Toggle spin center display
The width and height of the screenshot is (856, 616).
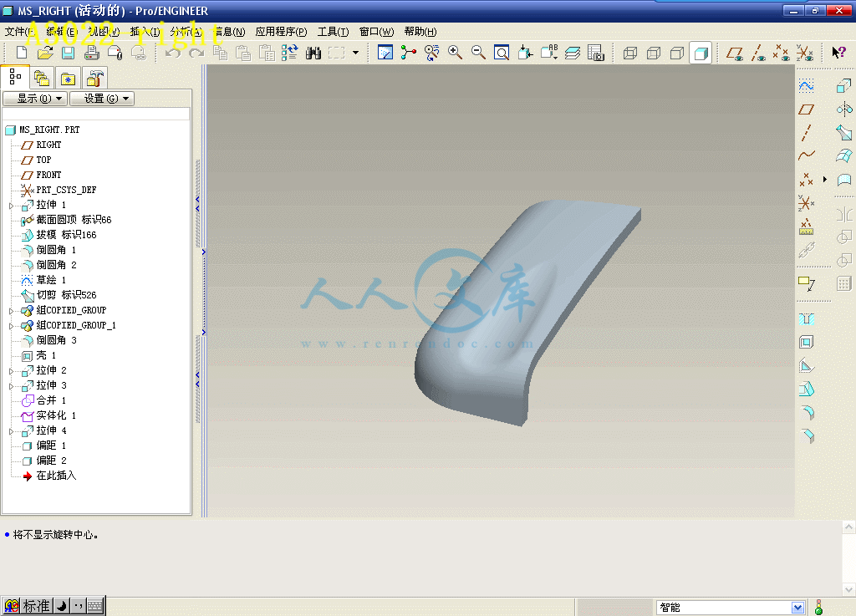[x=408, y=53]
